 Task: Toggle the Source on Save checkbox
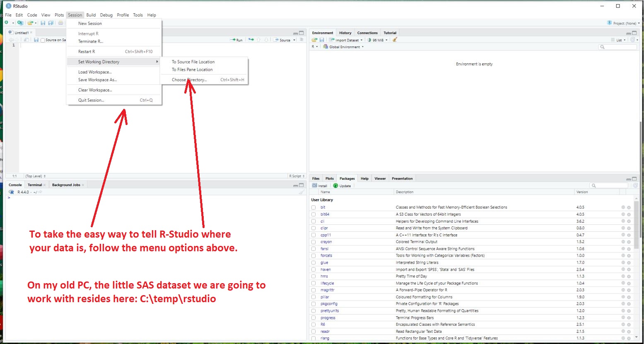coord(43,40)
